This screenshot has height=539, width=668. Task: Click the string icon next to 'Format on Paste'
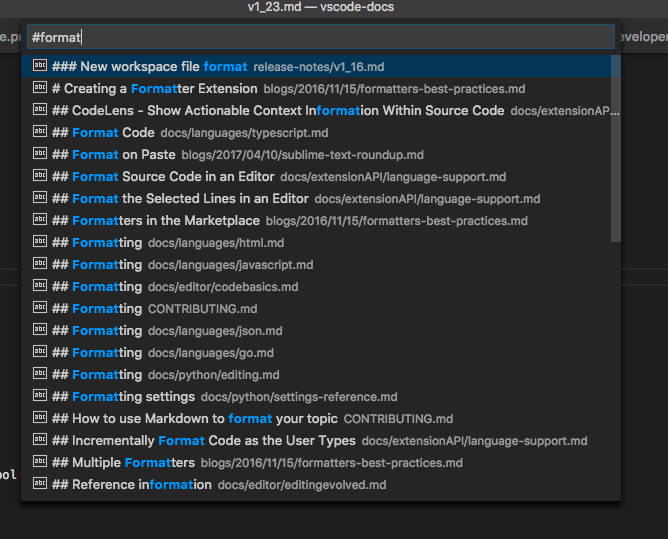[40, 154]
